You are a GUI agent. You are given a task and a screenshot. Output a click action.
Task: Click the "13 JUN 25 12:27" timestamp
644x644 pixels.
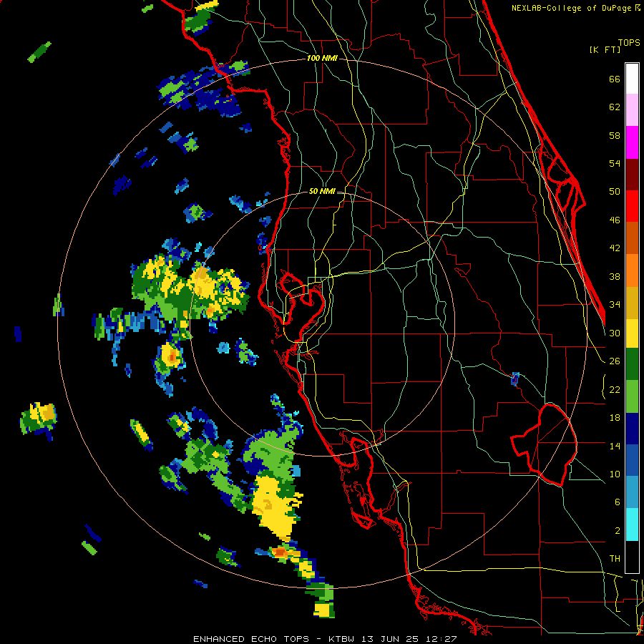pyautogui.click(x=409, y=639)
